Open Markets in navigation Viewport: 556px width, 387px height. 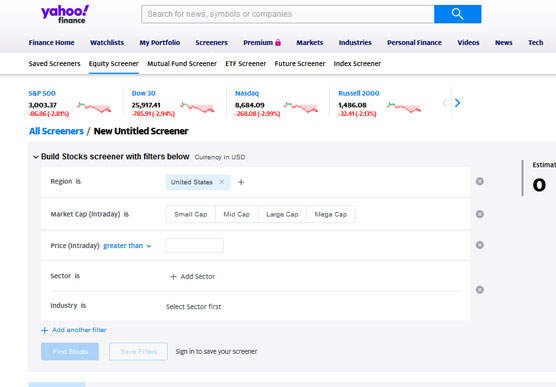pos(310,43)
